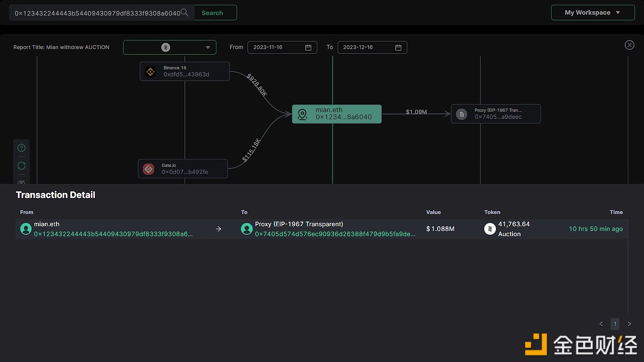Open the calendar icon in From date
The image size is (644, 362).
pos(308,47)
